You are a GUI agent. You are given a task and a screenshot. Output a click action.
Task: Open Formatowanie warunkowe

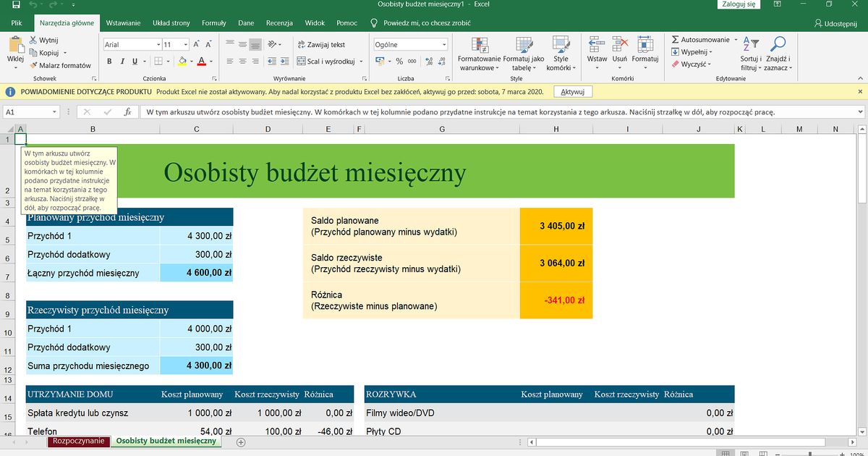[478, 54]
